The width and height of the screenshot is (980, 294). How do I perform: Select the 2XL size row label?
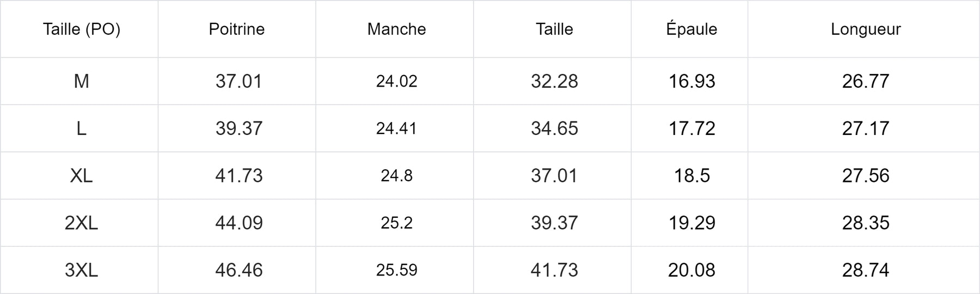[x=82, y=223]
